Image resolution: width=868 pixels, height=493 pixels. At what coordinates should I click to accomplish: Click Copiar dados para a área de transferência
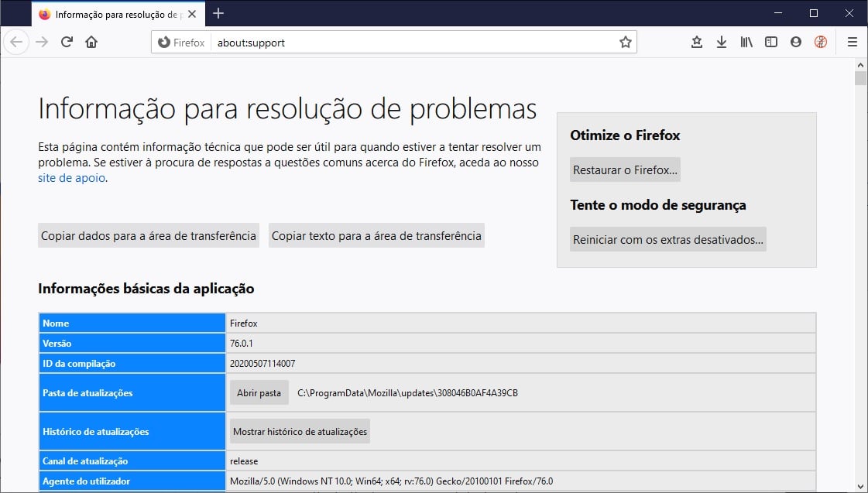pyautogui.click(x=149, y=236)
